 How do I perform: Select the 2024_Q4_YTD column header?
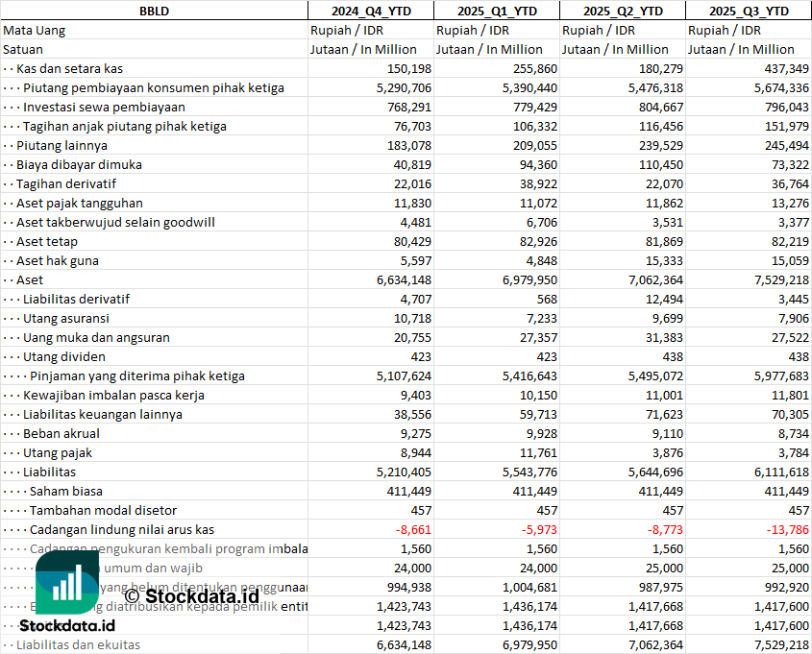pos(370,11)
